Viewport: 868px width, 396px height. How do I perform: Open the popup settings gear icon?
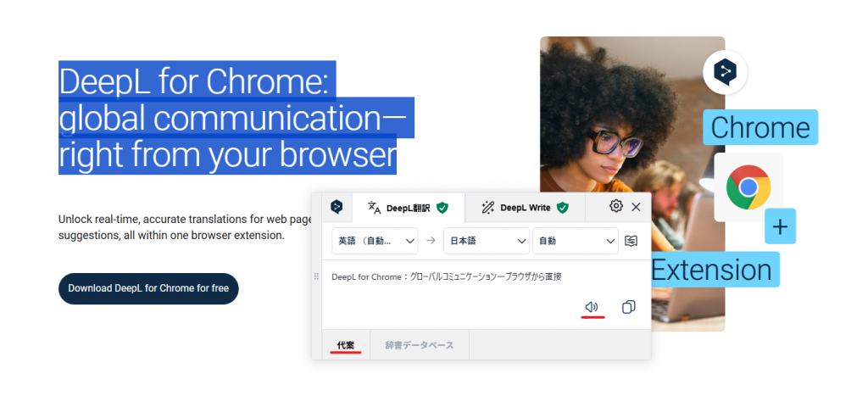[x=616, y=206]
